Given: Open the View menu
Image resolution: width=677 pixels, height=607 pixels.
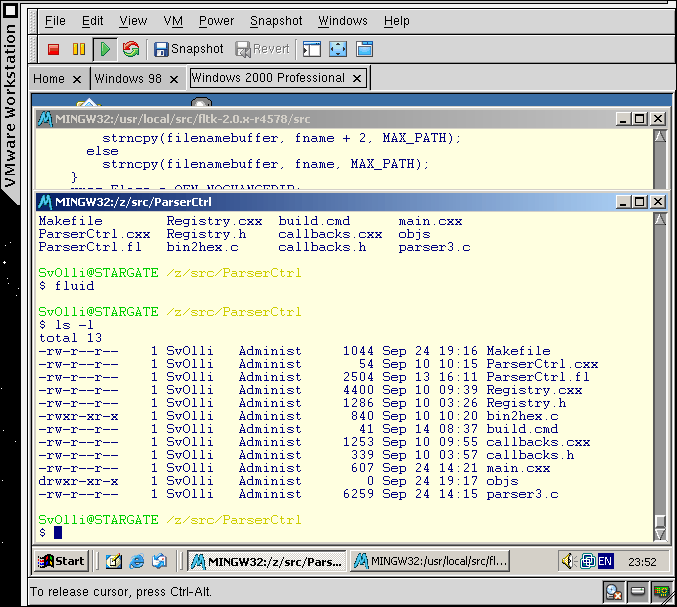Looking at the screenshot, I should point(133,21).
